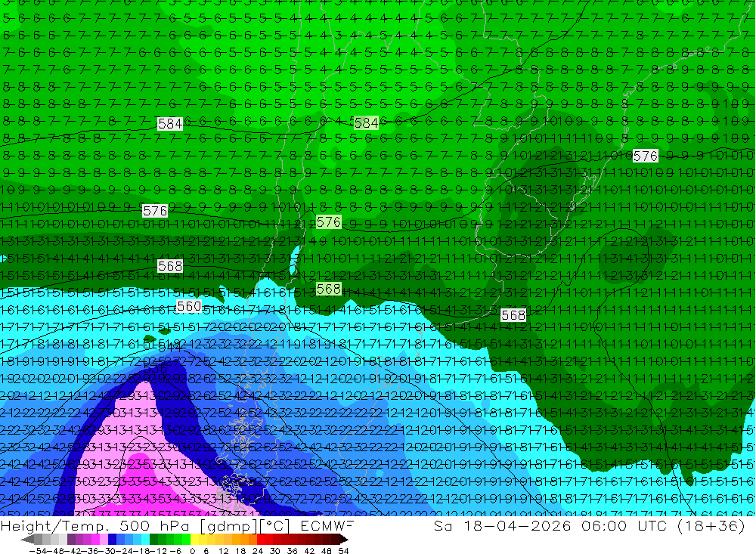The image size is (756, 554).
Task: Select the dark purple swatch above -42 in the legend
Action: (x=71, y=540)
